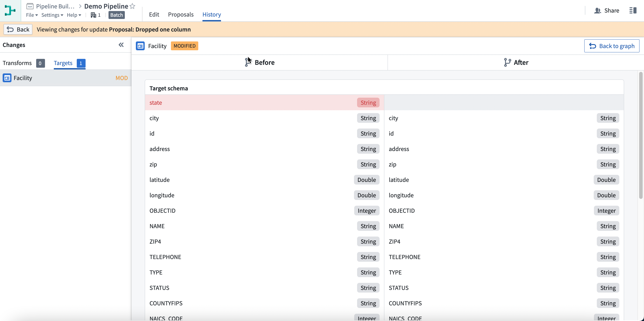The image size is (644, 321).
Task: Click the branch icon next to After
Action: click(x=507, y=62)
